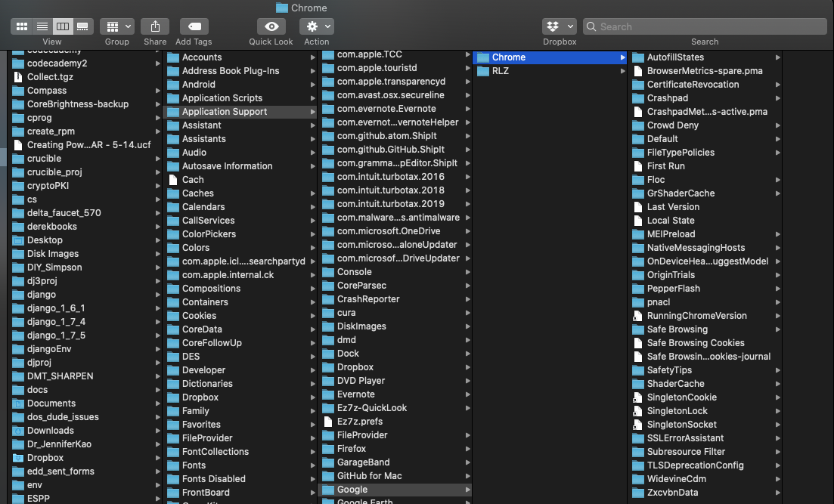The height and width of the screenshot is (504, 834).
Task: Open the Dropbox toolbar menu
Action: pyautogui.click(x=560, y=26)
